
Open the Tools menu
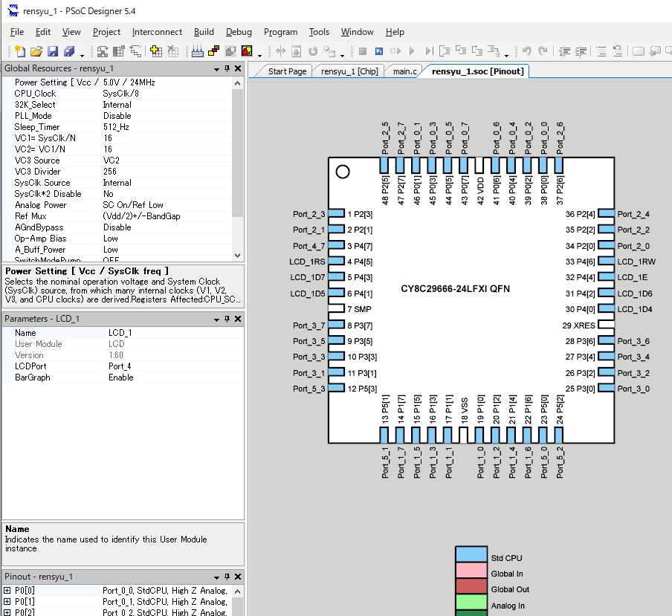pyautogui.click(x=319, y=32)
